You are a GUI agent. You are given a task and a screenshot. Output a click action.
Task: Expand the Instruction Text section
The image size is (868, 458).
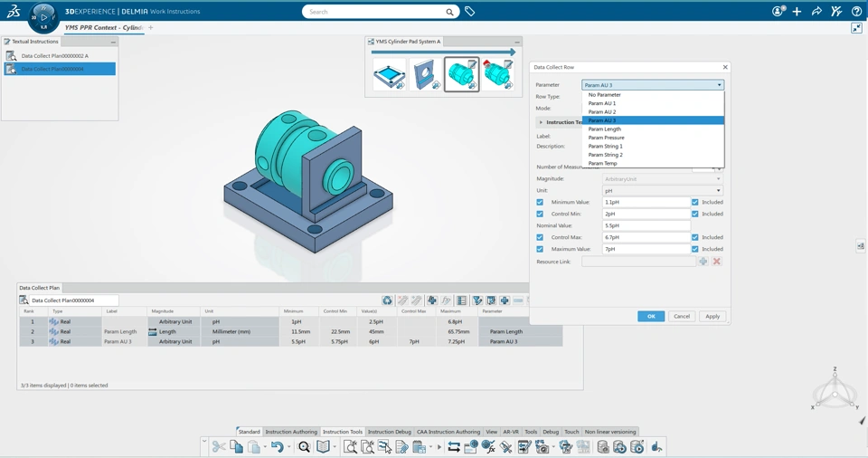(x=541, y=122)
